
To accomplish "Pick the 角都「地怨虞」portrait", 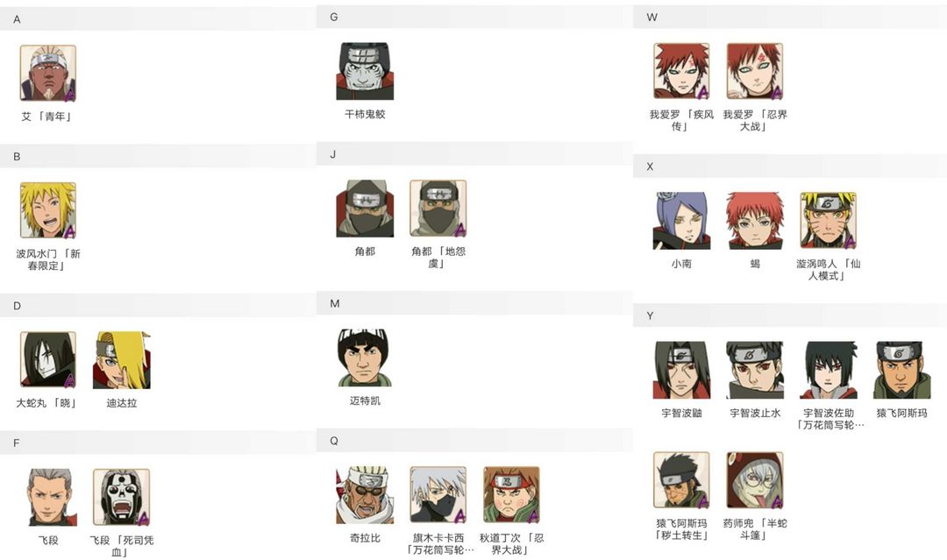I will pyautogui.click(x=438, y=209).
